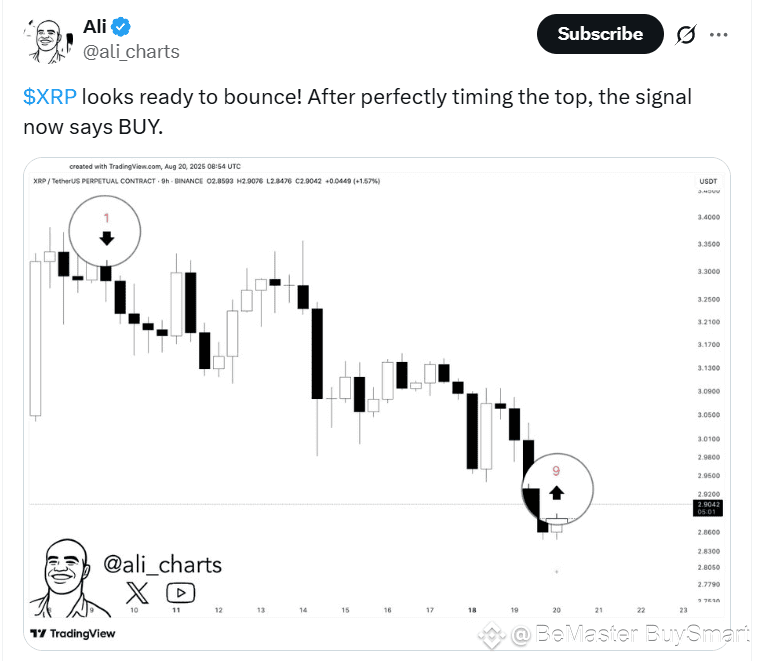Open the @ali_charts handle link
This screenshot has width=757, height=661.
tap(131, 52)
